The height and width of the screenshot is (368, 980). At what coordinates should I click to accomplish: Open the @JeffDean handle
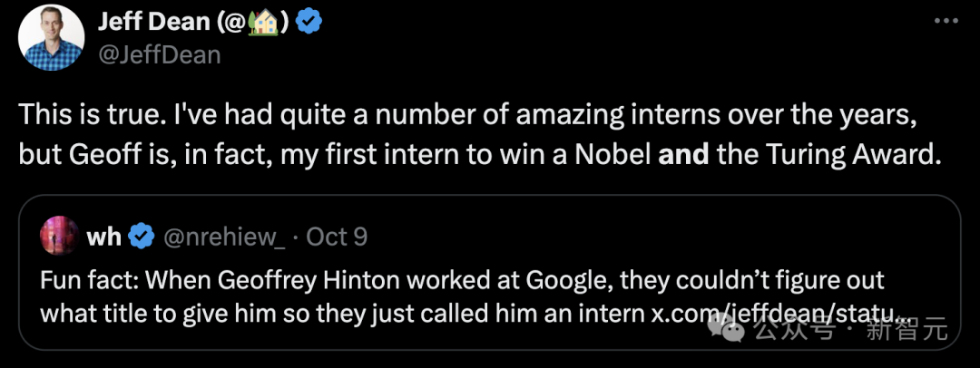pos(160,54)
